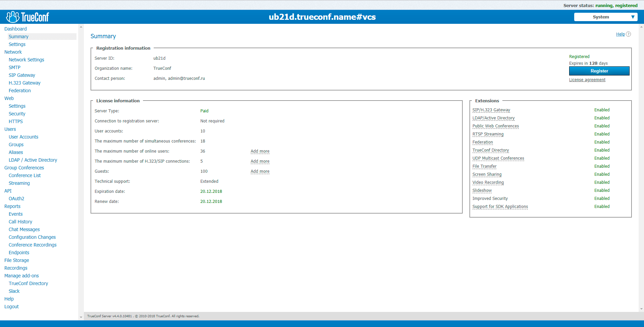Open SIP/H.323 Gateway in Extensions panel

coord(491,110)
